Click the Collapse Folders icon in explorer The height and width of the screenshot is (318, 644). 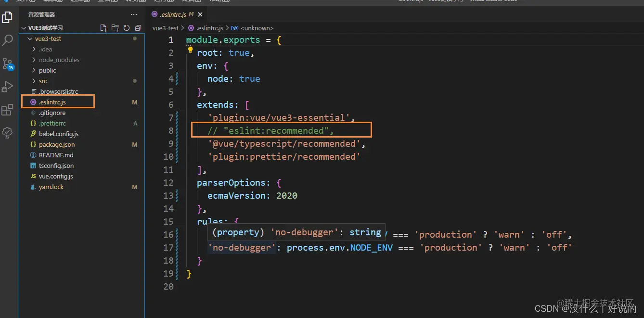point(138,28)
